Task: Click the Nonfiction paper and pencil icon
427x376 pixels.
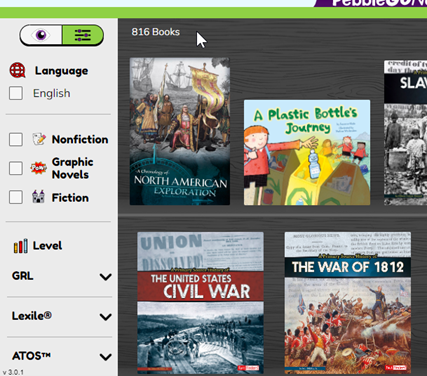Action: (39, 139)
